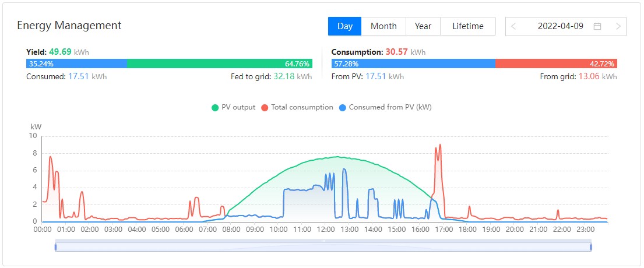This screenshot has width=644, height=268.
Task: Click the blue 35.24% consumed yield bar
Action: tap(76, 64)
